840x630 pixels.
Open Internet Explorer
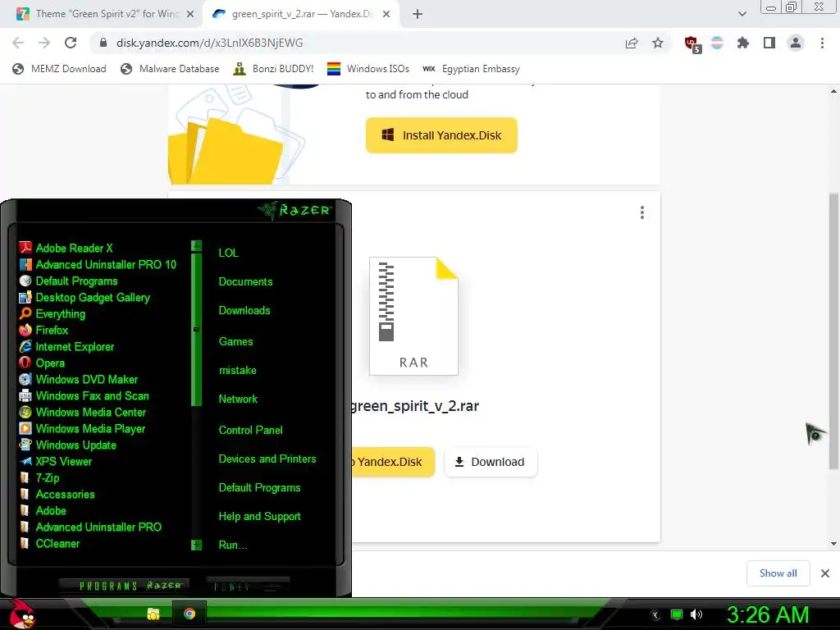pyautogui.click(x=66, y=347)
